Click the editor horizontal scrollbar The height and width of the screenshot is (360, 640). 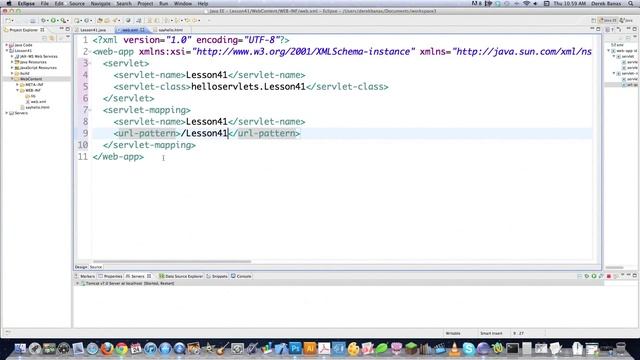click(x=172, y=262)
